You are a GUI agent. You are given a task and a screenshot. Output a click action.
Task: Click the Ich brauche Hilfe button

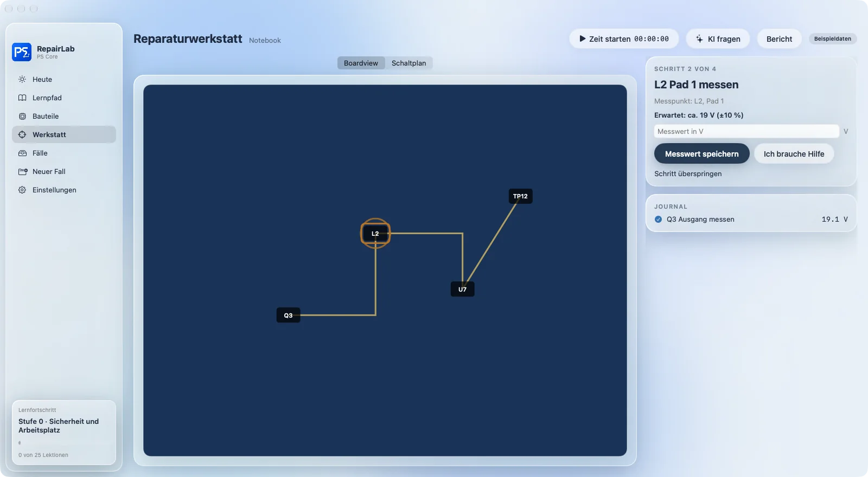[794, 154]
